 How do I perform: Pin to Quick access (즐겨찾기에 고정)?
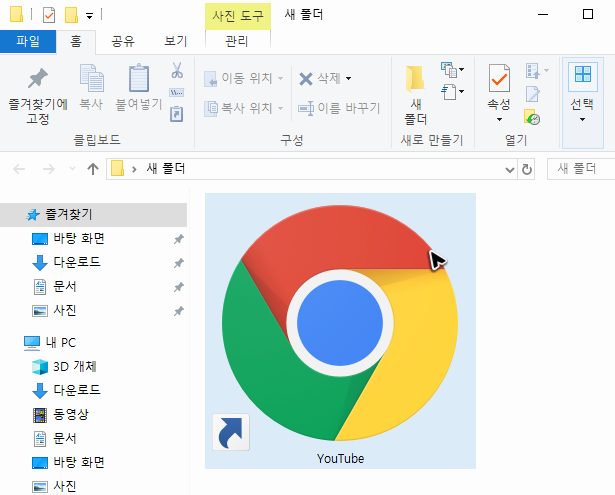pyautogui.click(x=38, y=96)
